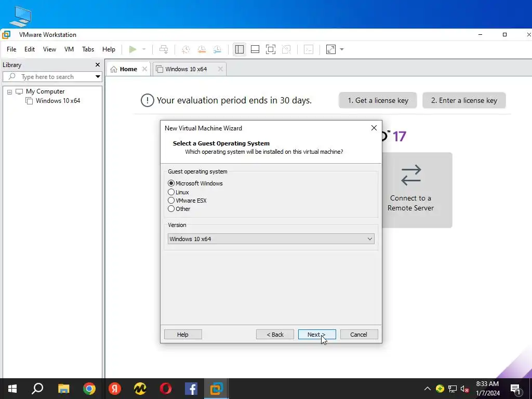Click Next in the wizard
The width and height of the screenshot is (532, 399).
317,335
